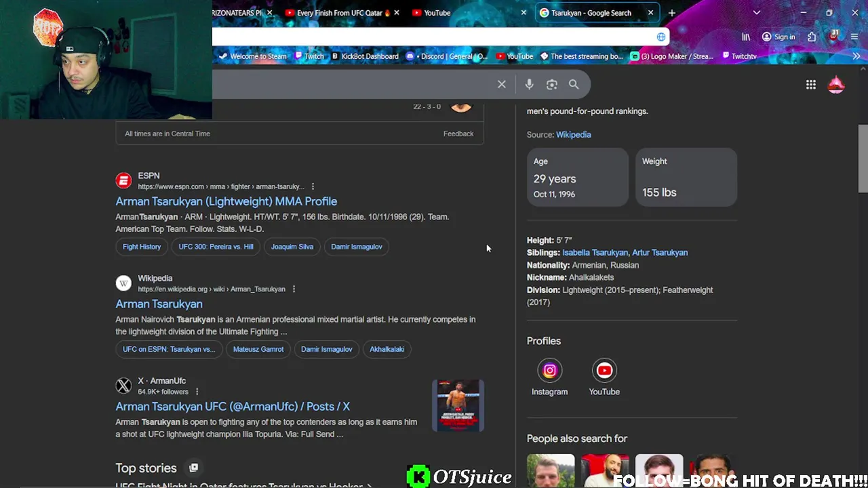Open more options for the ESPN result

[x=313, y=186]
